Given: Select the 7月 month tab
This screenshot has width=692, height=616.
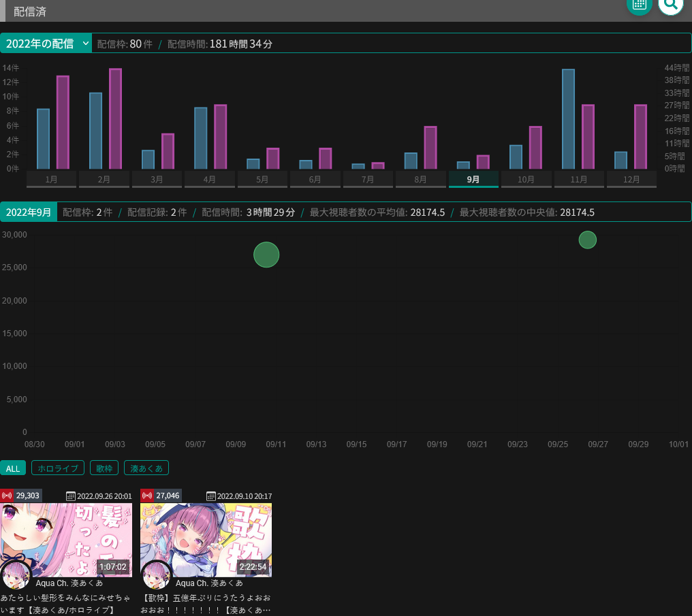Looking at the screenshot, I should 368,180.
